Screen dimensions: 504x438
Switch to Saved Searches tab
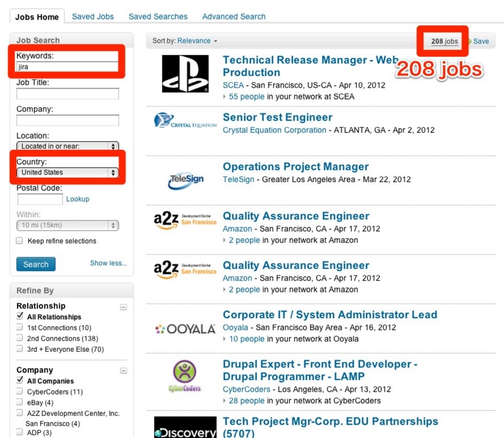coord(158,16)
